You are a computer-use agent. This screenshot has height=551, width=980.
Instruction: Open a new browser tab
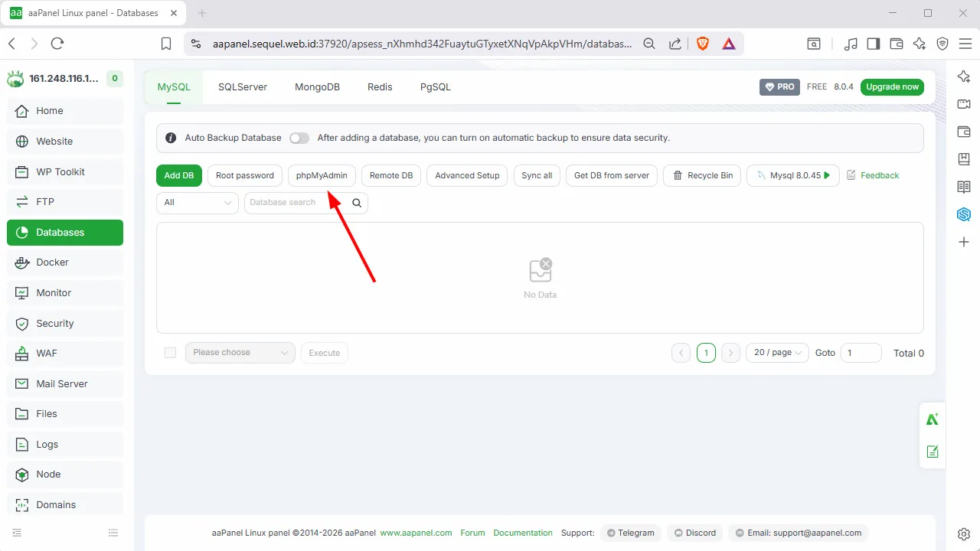(202, 13)
